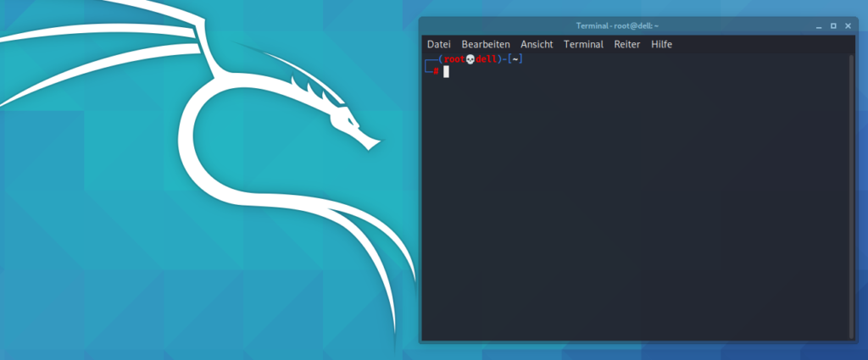Open the Reiter menu
The image size is (868, 360).
[x=627, y=44]
